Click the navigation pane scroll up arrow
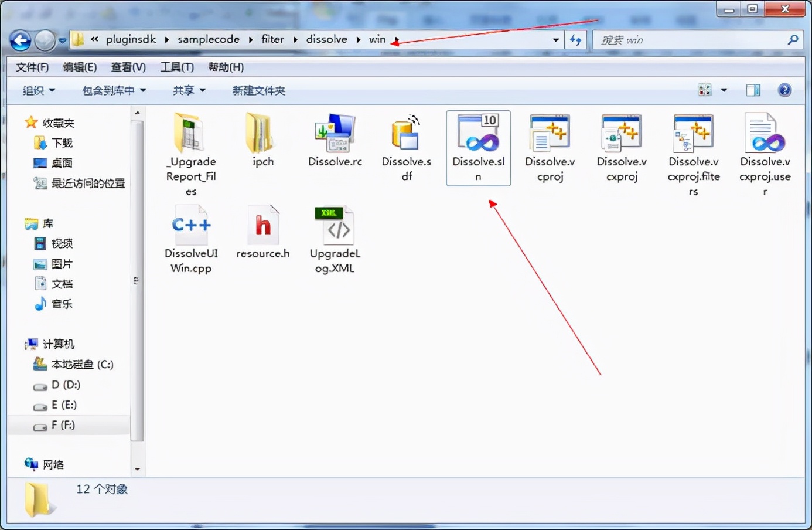The image size is (812, 530). (x=137, y=113)
